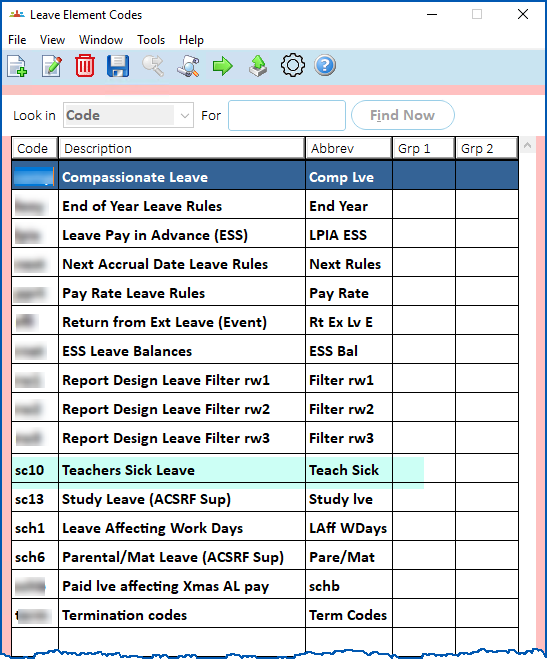The width and height of the screenshot is (547, 659).
Task: Select Return from Ext Leave (Event)
Action: click(265, 322)
